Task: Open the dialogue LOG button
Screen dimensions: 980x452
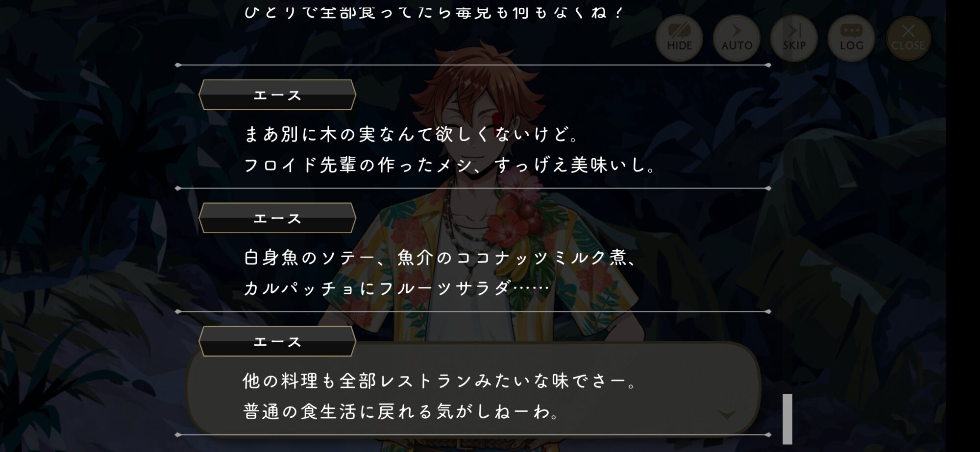Action: 851,38
